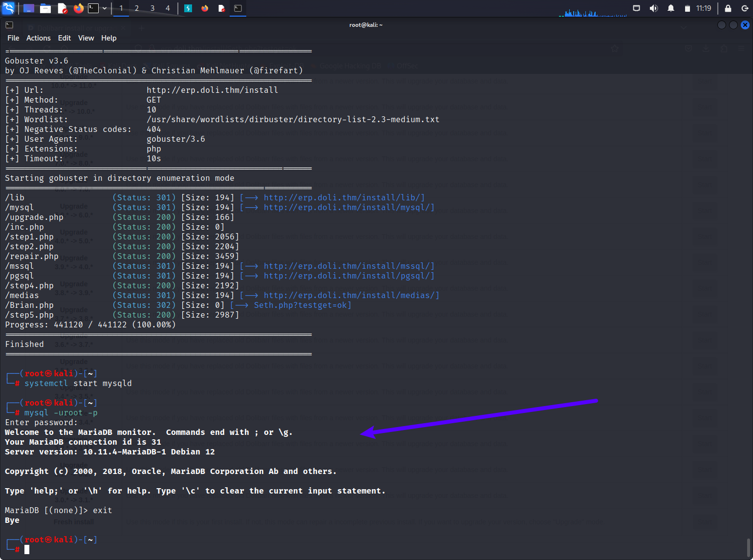Click 'Gobuster v3.6' header text
The width and height of the screenshot is (753, 560).
click(37, 61)
